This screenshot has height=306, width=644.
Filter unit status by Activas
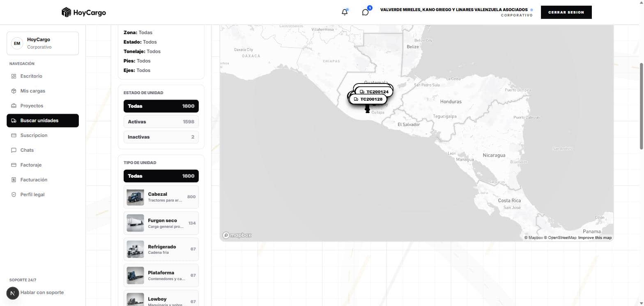point(161,122)
